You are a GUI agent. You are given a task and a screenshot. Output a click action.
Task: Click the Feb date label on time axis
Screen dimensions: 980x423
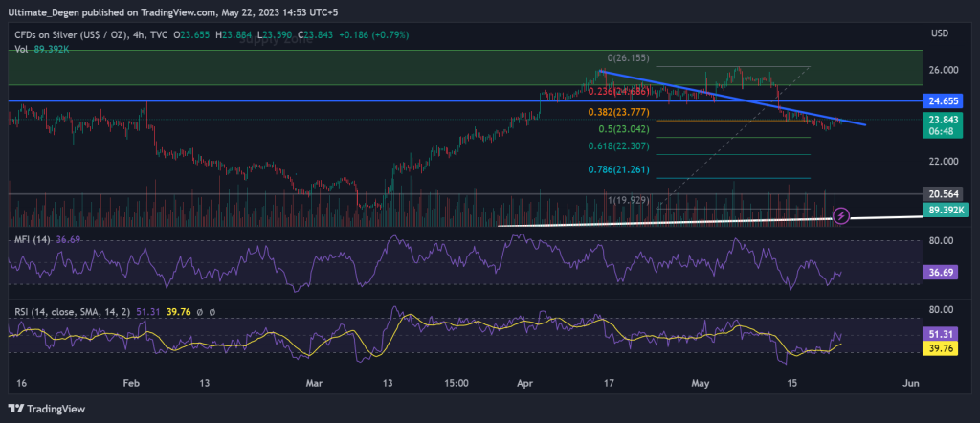[x=132, y=383]
